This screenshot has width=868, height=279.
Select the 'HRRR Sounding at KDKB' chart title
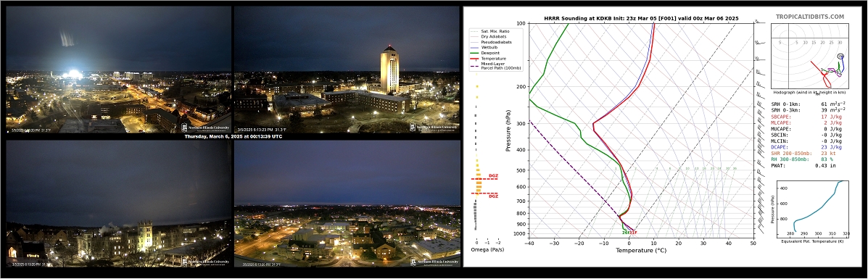click(641, 18)
